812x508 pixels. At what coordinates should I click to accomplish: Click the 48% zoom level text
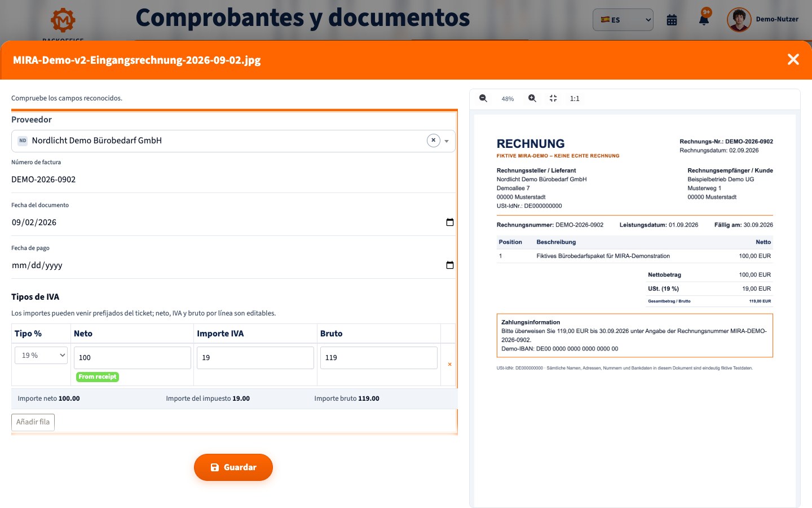click(x=507, y=99)
